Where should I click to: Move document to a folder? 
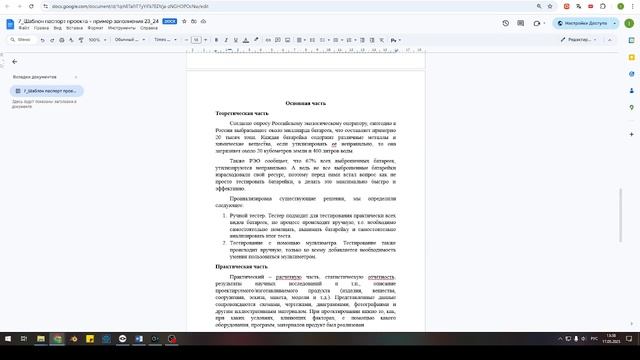[194, 21]
